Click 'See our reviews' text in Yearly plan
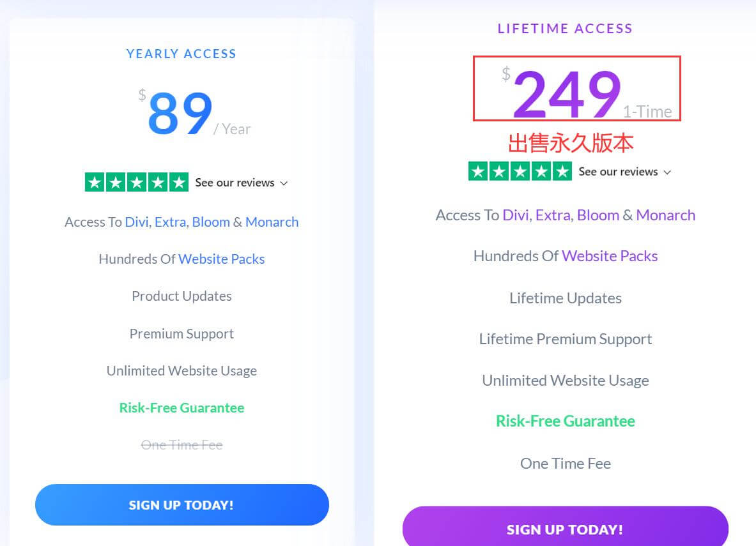The image size is (756, 546). pyautogui.click(x=235, y=183)
